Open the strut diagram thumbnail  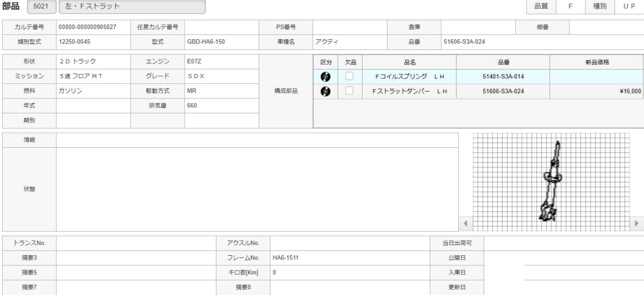click(551, 183)
